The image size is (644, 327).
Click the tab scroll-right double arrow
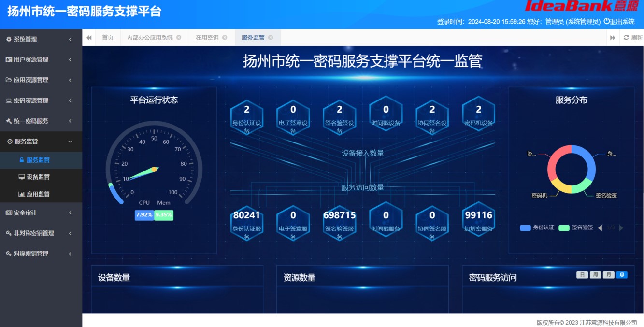click(x=613, y=38)
